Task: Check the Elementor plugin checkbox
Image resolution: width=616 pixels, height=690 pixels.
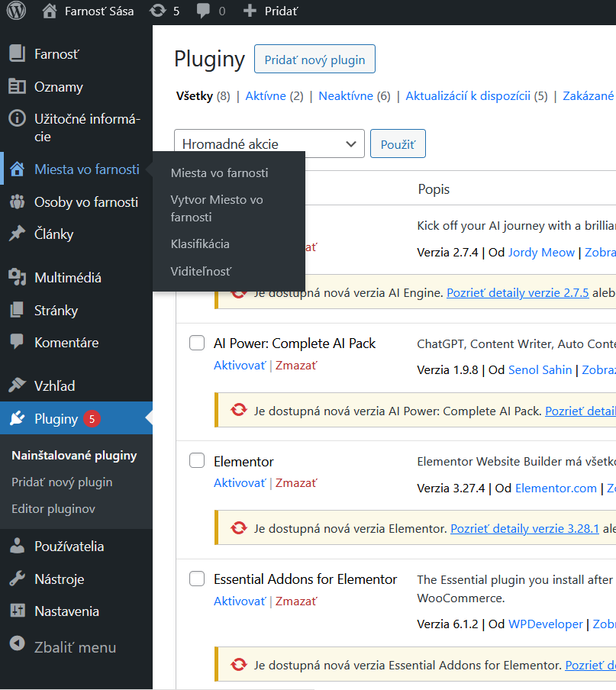Action: click(x=197, y=461)
